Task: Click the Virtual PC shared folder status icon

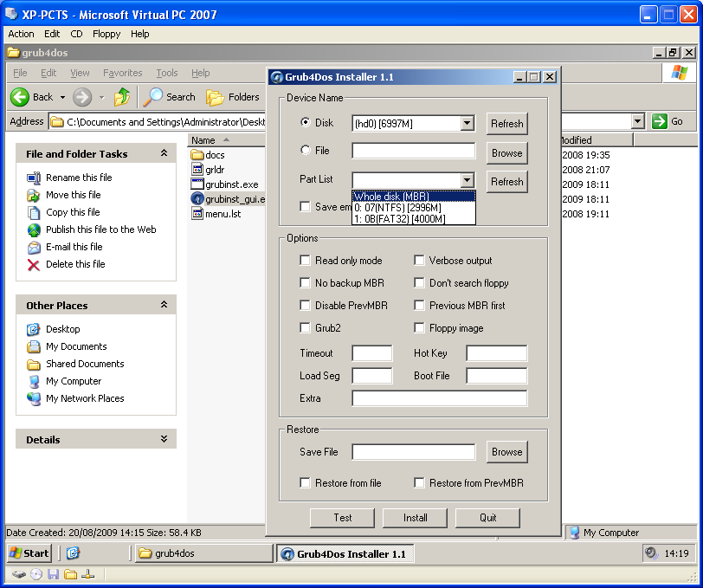Action: (x=70, y=574)
